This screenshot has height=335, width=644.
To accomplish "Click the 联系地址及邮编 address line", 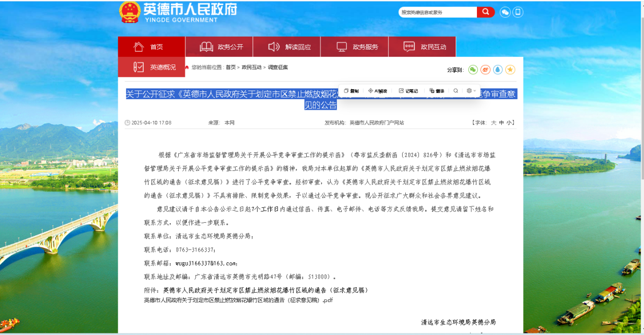I will click(x=240, y=277).
